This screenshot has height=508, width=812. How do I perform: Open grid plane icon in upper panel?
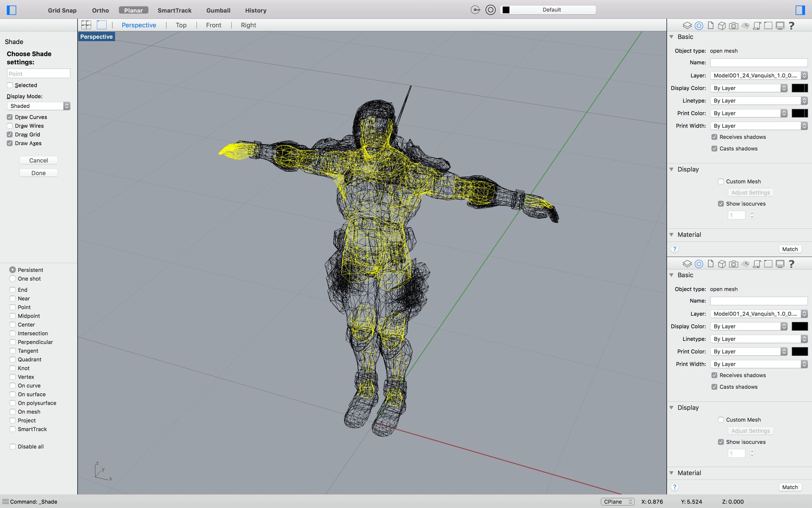point(745,26)
